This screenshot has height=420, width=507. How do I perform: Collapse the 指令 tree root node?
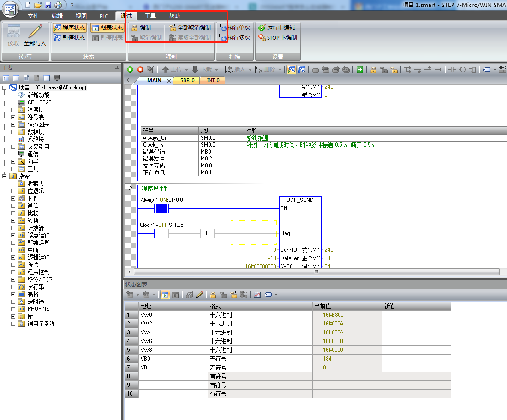[5, 176]
